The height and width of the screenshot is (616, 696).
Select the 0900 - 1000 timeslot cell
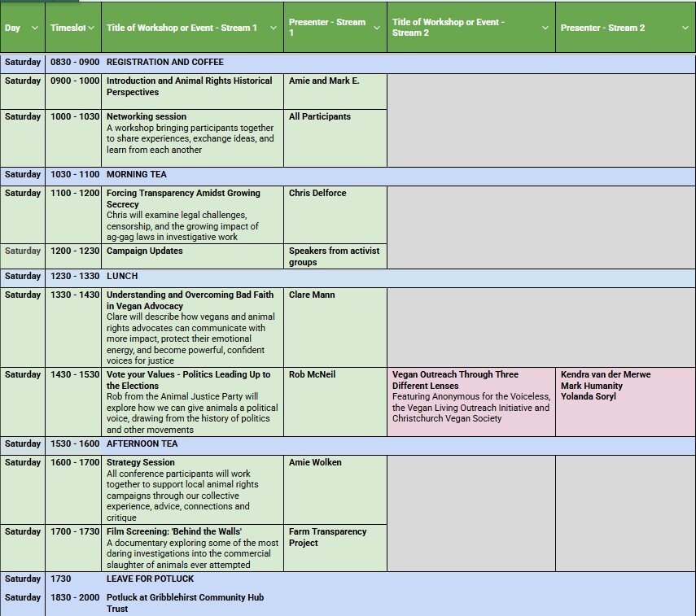(73, 91)
